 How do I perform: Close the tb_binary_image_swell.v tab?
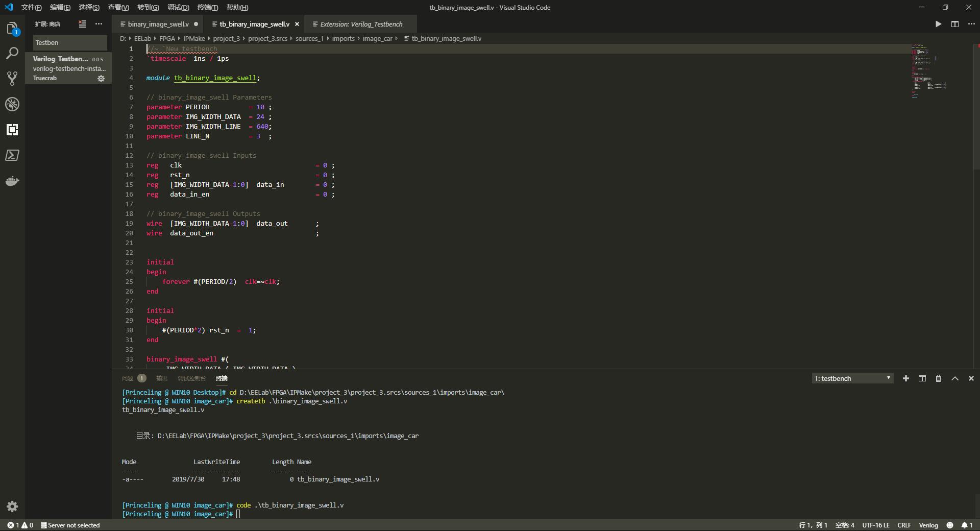tap(297, 24)
